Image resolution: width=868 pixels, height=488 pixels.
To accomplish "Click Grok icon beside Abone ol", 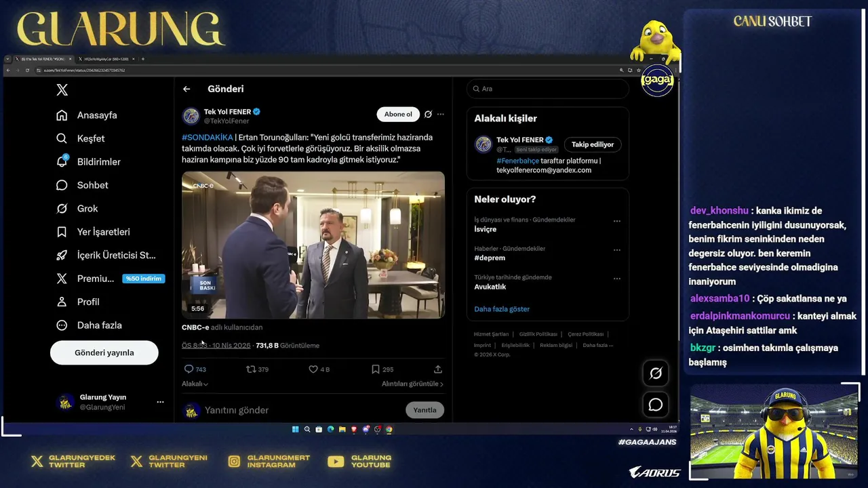I will [x=428, y=114].
